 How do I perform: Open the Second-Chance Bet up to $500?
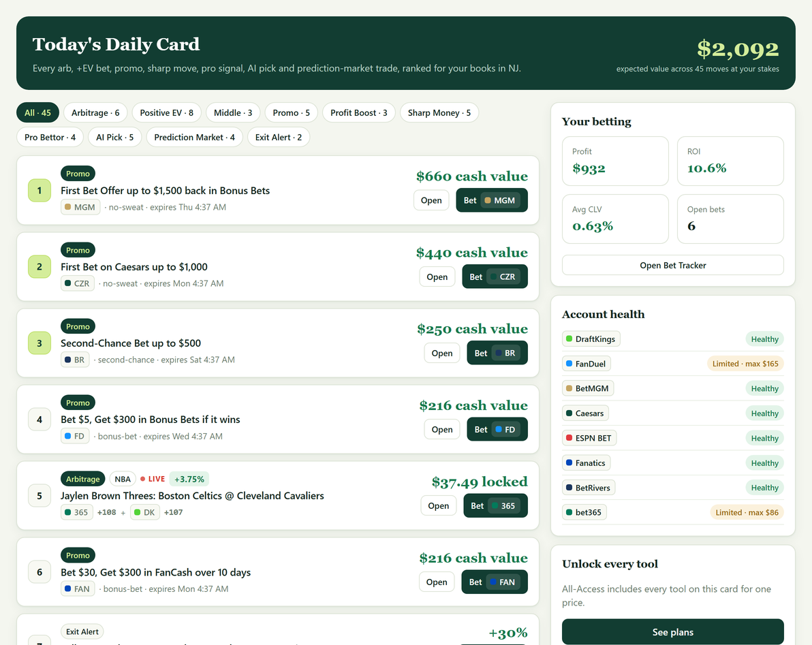(x=441, y=353)
